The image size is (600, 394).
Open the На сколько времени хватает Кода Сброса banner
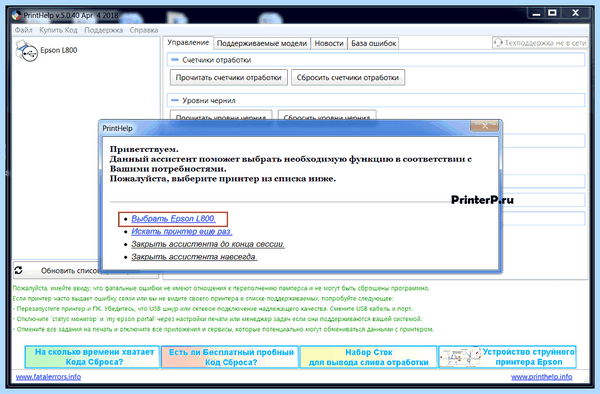coord(92,357)
